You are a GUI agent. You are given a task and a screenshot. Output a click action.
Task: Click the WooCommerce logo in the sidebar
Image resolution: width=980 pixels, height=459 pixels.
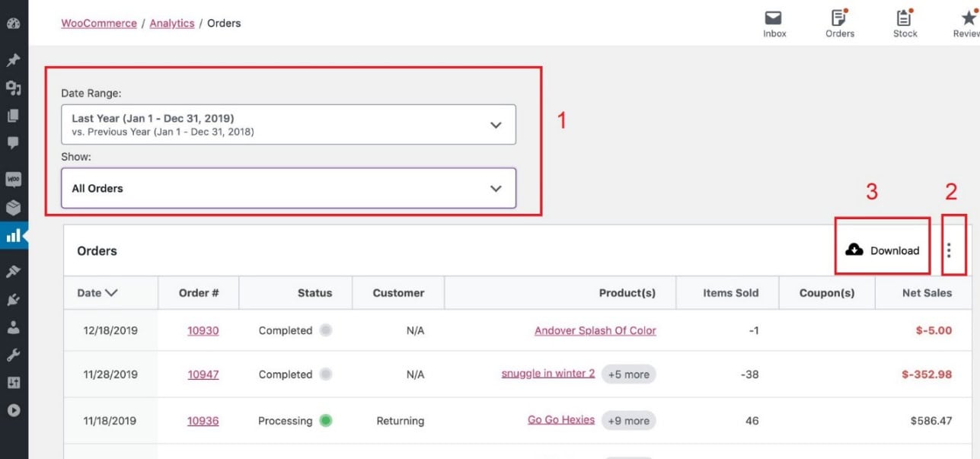(13, 179)
